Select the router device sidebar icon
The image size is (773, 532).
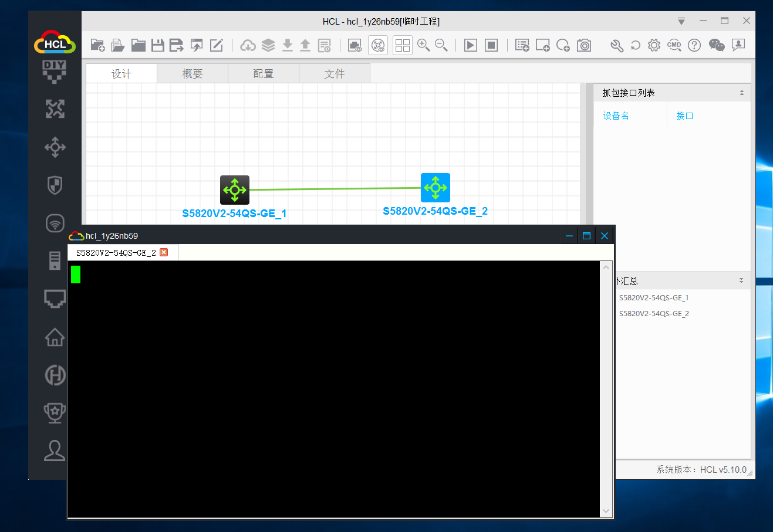point(55,109)
